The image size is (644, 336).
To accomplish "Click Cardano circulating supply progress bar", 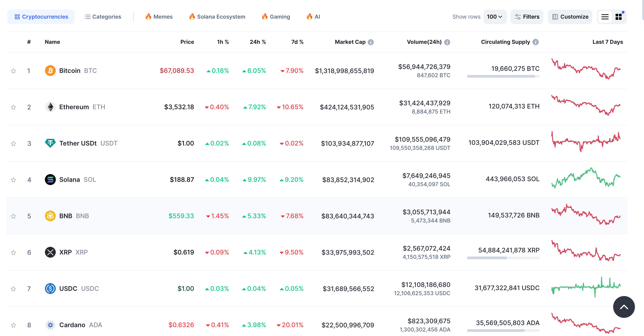I will (x=503, y=330).
